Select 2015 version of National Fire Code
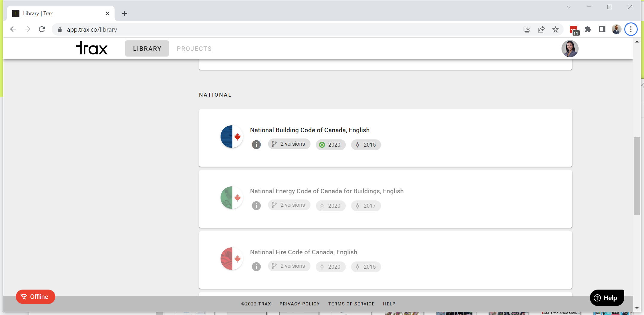This screenshot has width=644, height=315. (366, 267)
